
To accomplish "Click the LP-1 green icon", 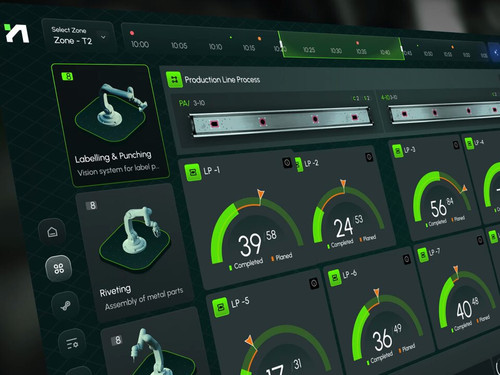I will pos(192,172).
